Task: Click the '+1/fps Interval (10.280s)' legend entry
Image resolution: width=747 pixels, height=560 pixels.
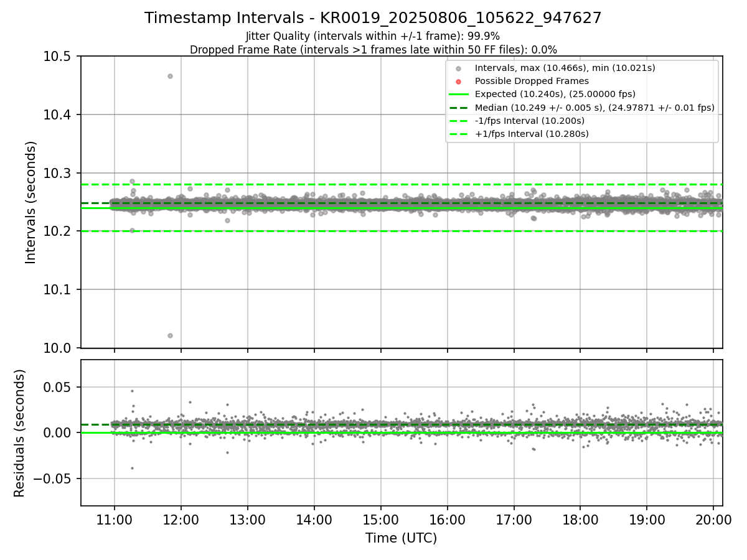Action: click(532, 133)
